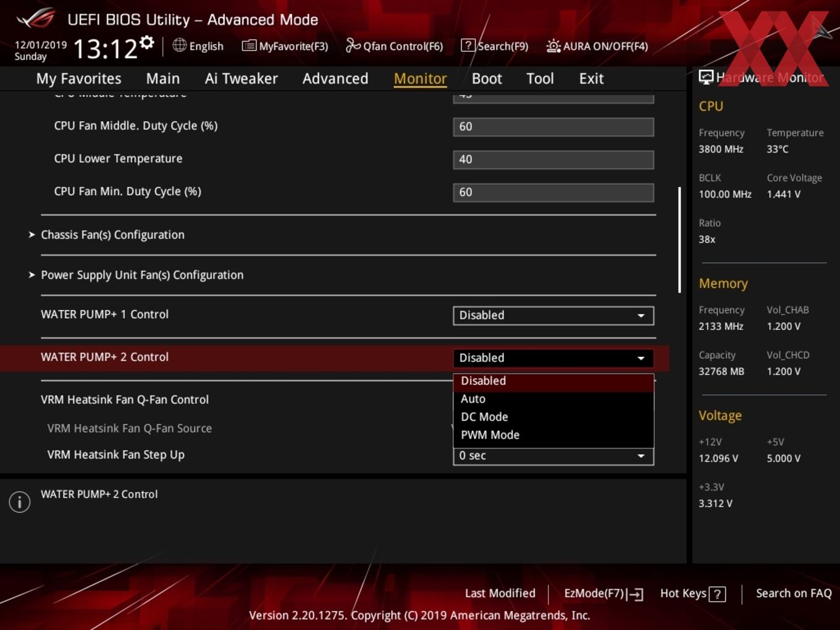Select CPU Fan Min. Duty Cycle (%) label
The width and height of the screenshot is (840, 630).
tap(128, 191)
